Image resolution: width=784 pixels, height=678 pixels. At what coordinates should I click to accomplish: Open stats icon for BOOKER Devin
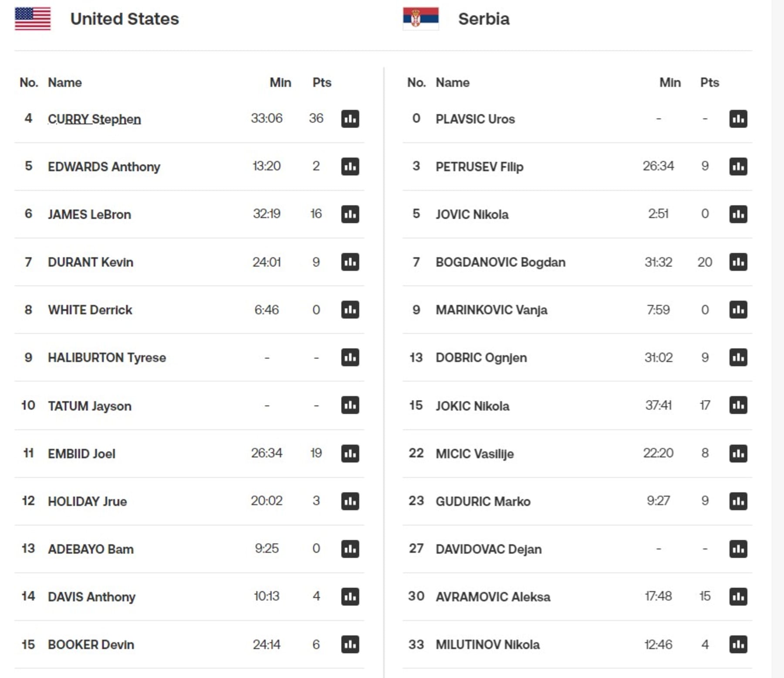click(x=350, y=644)
